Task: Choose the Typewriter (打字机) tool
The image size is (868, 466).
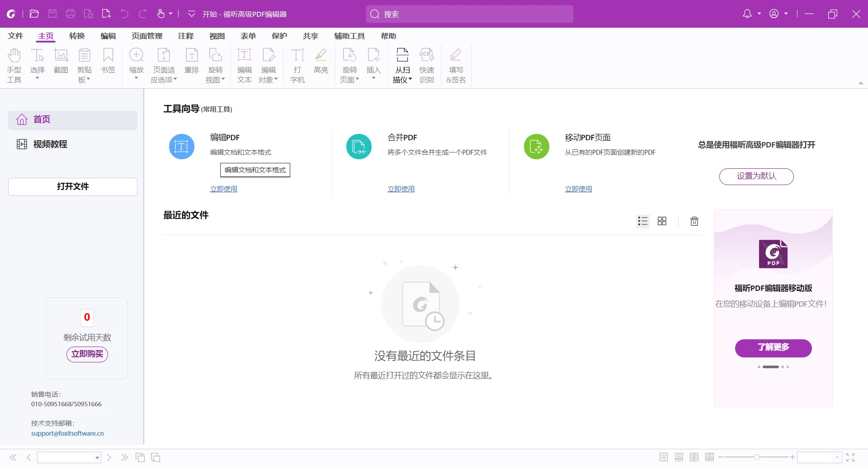Action: tap(297, 65)
